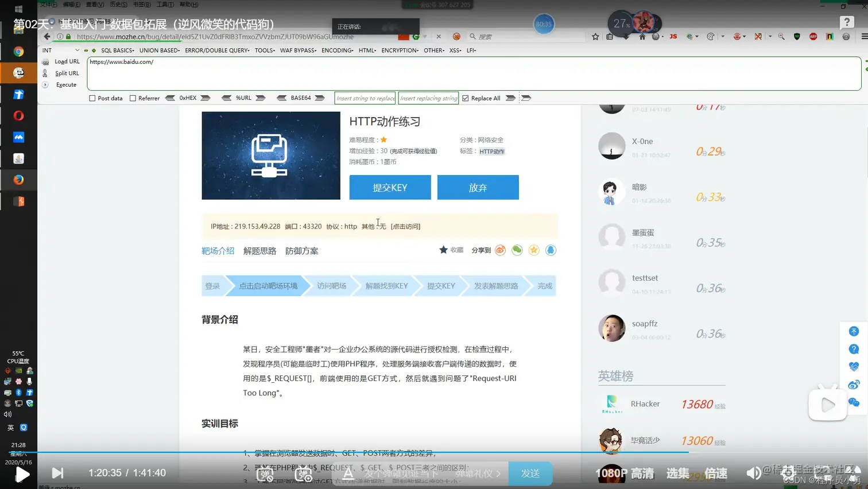Open Firefox from the Windows taskbar
Image resolution: width=868 pixels, height=489 pixels.
click(18, 180)
